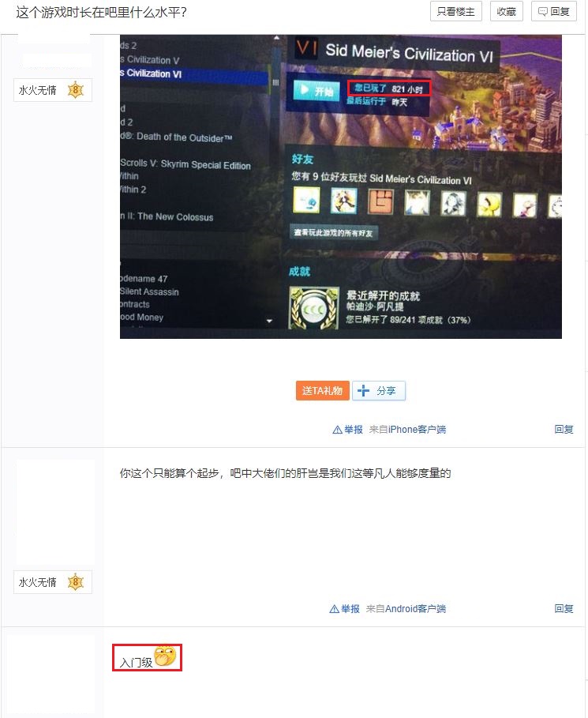This screenshot has height=718, width=588.
Task: Click the 只看楼主 button
Action: (x=455, y=11)
